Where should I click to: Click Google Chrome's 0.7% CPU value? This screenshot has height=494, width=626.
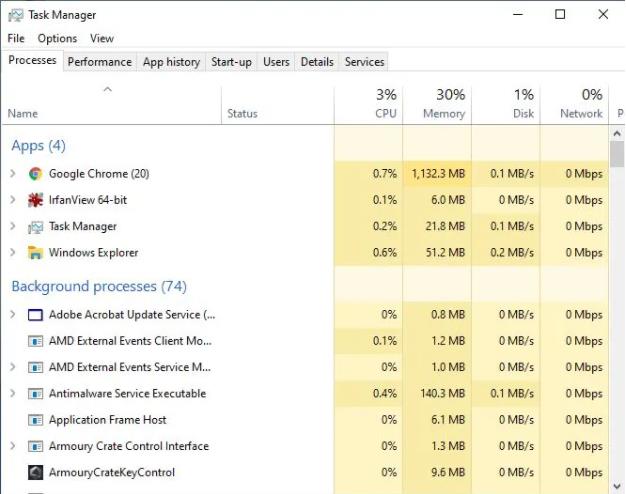(385, 174)
